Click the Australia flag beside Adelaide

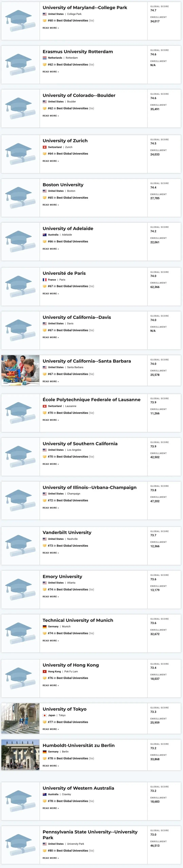click(44, 235)
